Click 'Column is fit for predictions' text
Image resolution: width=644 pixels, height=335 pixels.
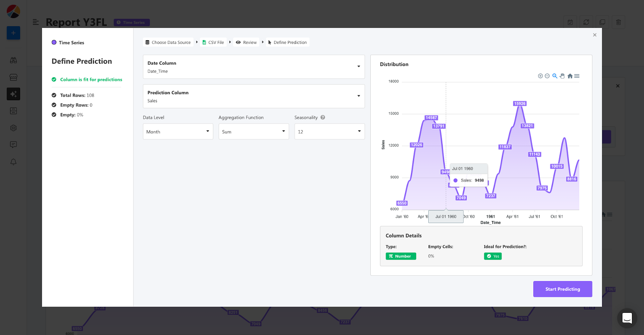pyautogui.click(x=91, y=80)
